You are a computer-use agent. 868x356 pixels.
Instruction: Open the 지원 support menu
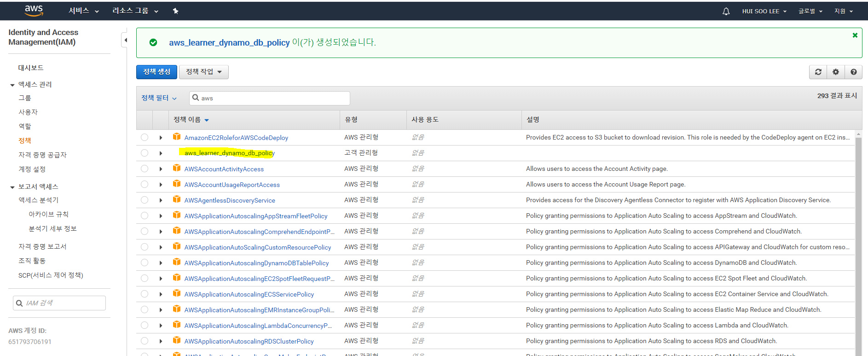[x=844, y=11]
